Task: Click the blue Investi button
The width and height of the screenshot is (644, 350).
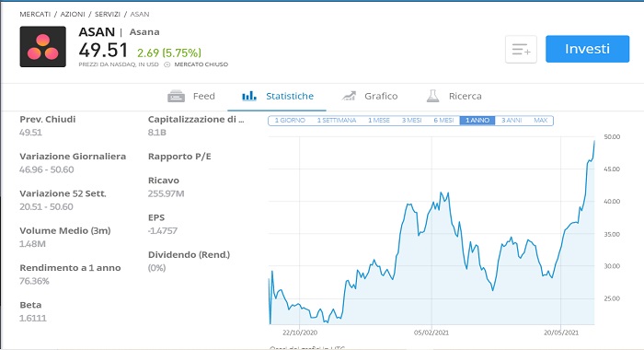Action: tap(587, 49)
